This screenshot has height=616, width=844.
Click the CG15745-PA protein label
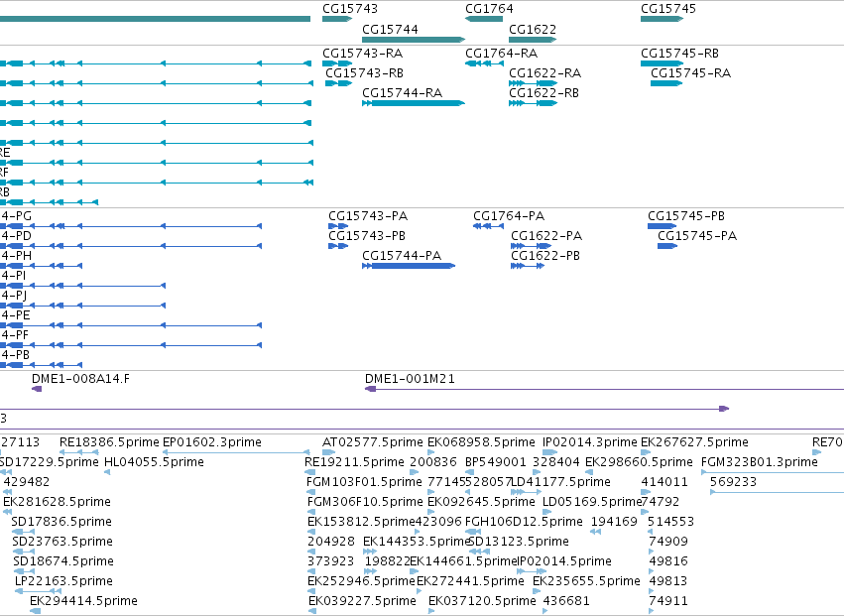tap(697, 236)
